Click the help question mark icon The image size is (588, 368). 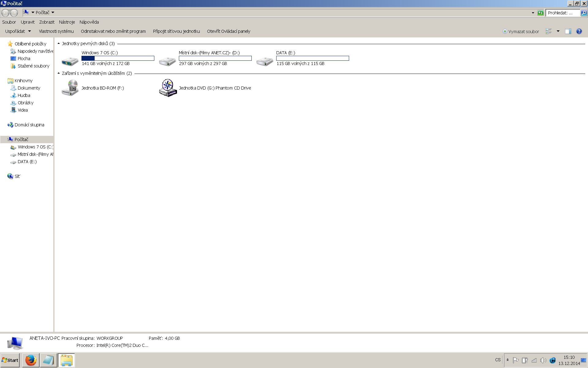579,31
